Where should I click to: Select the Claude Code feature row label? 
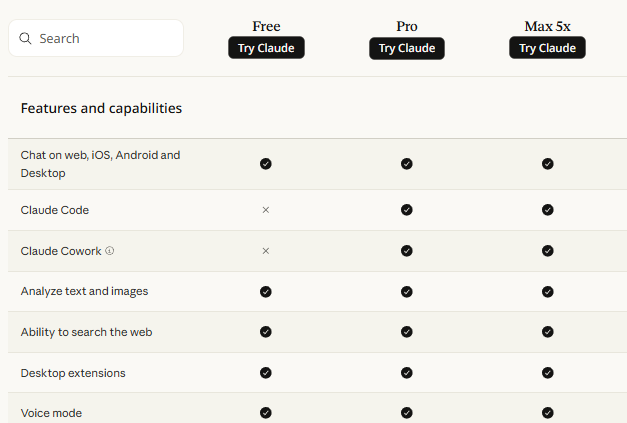click(55, 210)
